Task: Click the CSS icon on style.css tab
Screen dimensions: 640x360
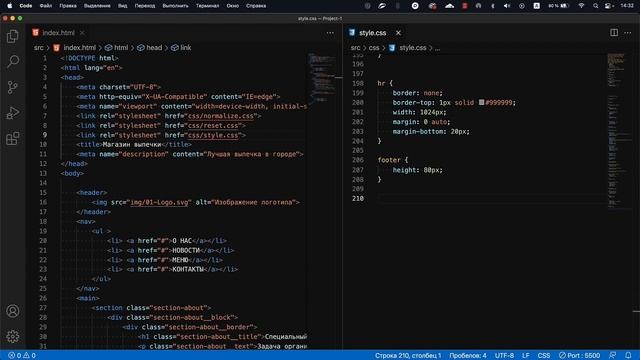Action: click(352, 33)
